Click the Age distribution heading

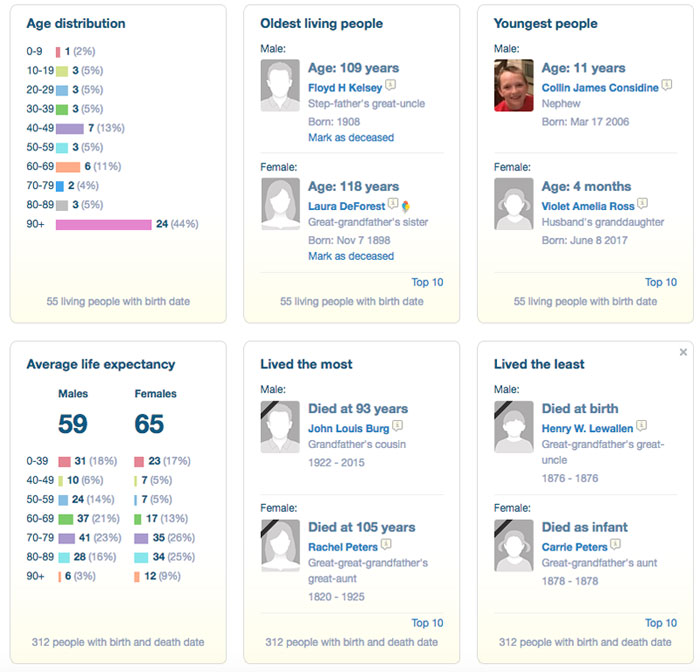[x=76, y=24]
